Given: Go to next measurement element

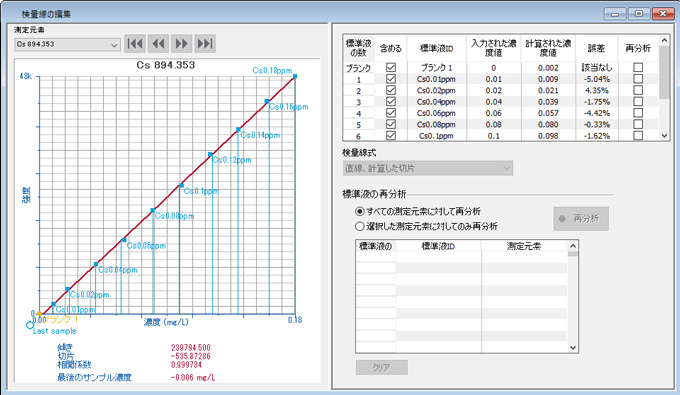Looking at the screenshot, I should tap(181, 44).
